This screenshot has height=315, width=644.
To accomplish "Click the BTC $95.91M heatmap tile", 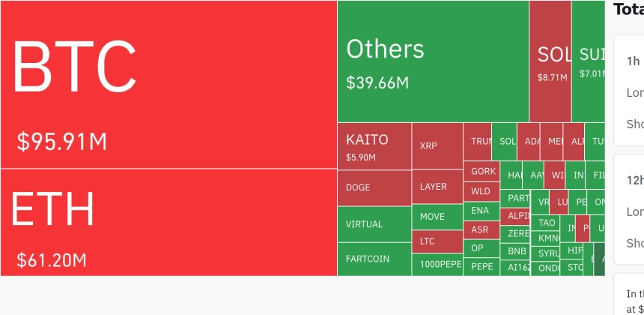I will 168,84.
